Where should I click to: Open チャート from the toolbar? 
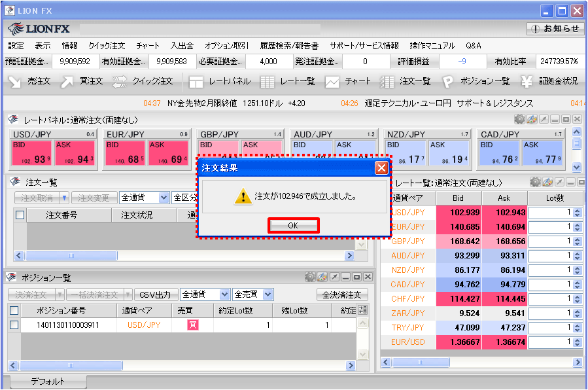click(347, 81)
